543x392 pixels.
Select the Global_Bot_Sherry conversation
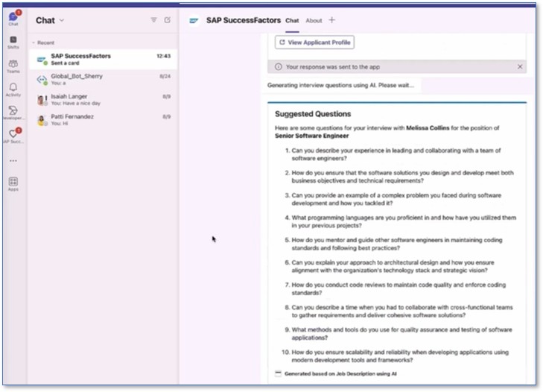104,80
